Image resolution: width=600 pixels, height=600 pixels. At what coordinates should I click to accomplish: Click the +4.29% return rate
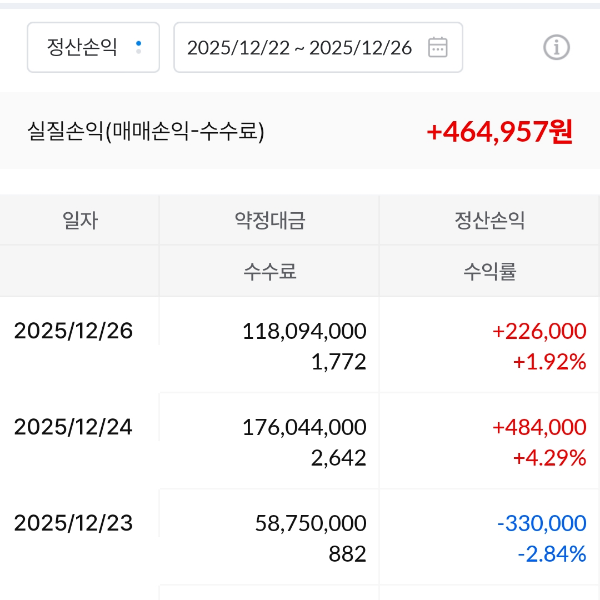coord(549,458)
